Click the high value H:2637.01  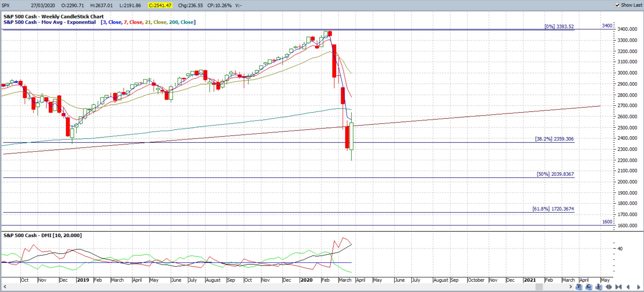coord(101,5)
